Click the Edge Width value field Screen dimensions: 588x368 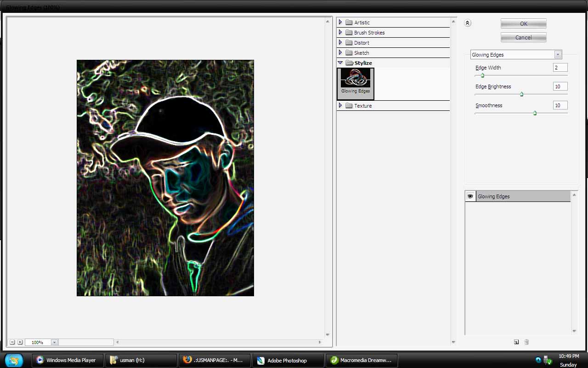[x=560, y=68]
